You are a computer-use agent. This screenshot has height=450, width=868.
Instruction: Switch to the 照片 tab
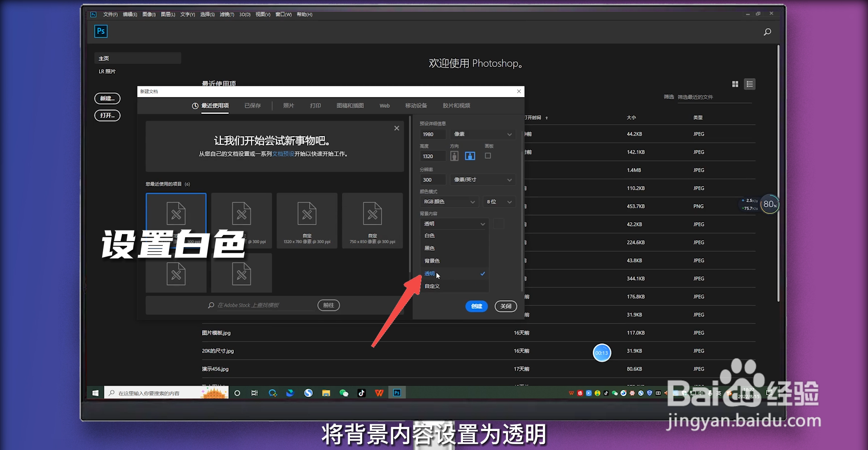click(x=288, y=105)
